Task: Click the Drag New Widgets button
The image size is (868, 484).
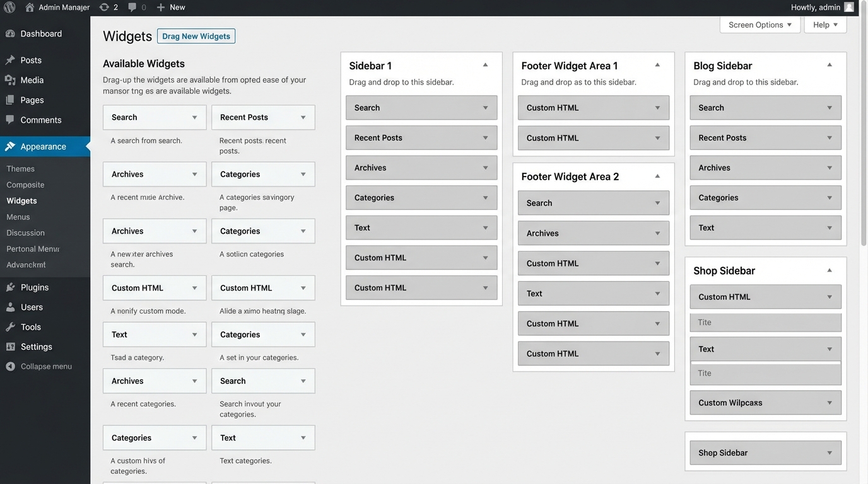Action: (x=196, y=36)
